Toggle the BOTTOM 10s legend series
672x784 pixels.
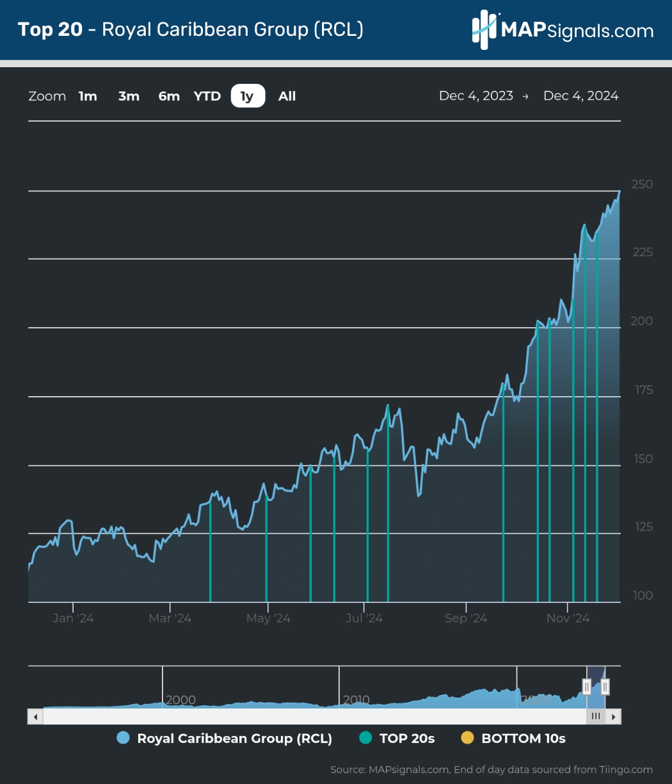pos(513,739)
